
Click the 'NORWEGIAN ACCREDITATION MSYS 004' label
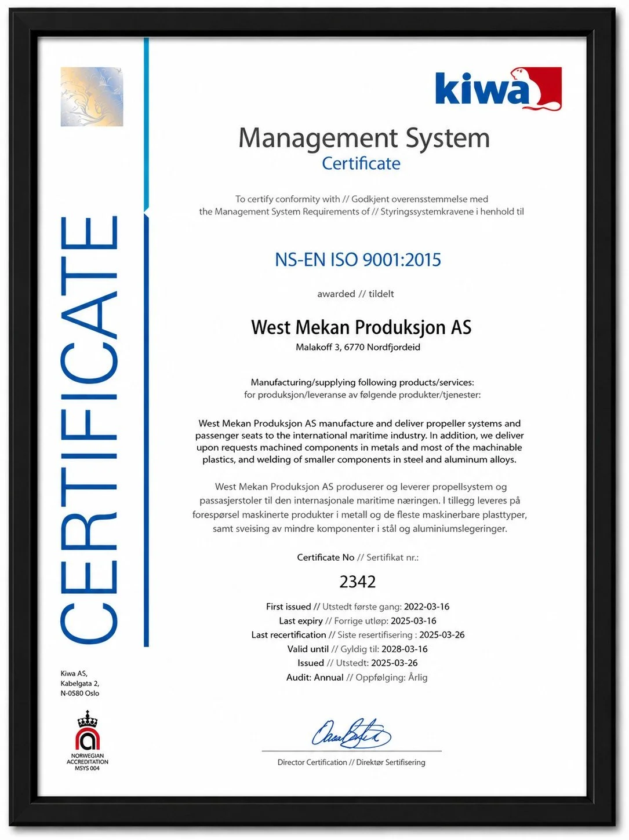(88, 762)
